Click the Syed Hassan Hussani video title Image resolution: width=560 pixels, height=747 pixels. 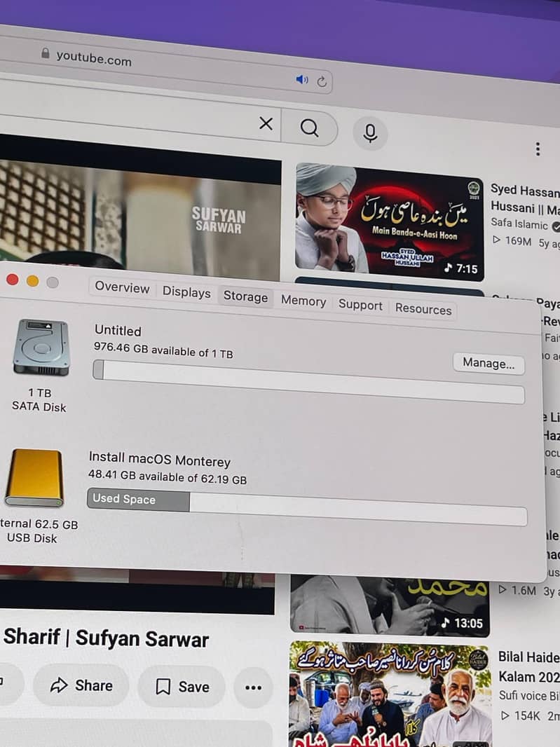[x=525, y=200]
